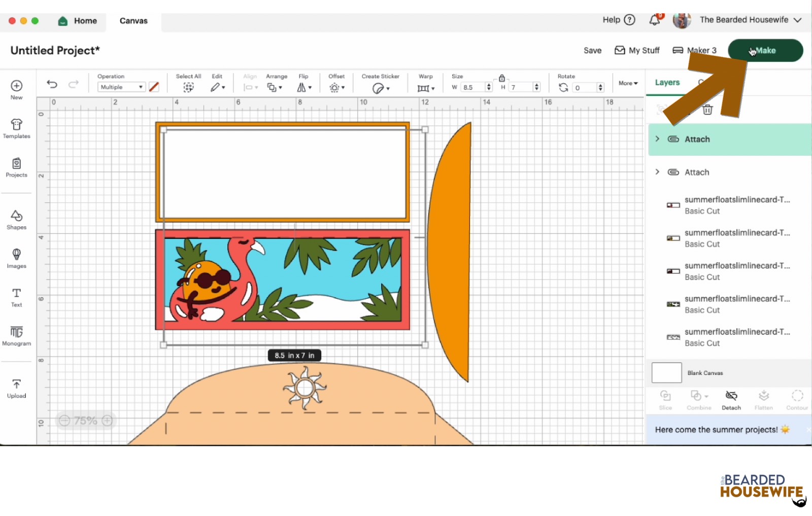812x516 pixels.
Task: Click the Blank Canvas color swatch
Action: coord(666,373)
